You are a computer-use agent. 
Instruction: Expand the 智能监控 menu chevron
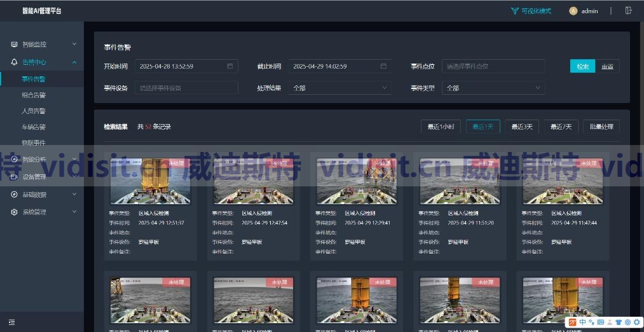click(74, 44)
